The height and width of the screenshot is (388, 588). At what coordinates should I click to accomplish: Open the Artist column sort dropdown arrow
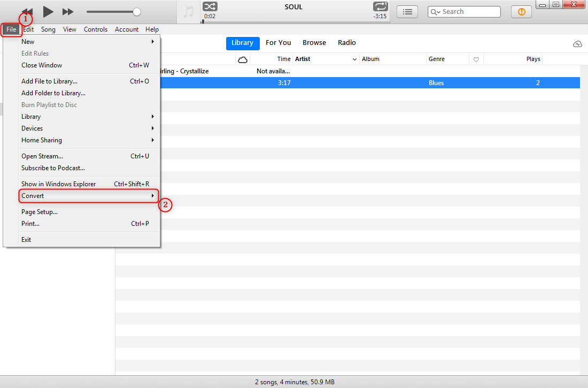[354, 59]
